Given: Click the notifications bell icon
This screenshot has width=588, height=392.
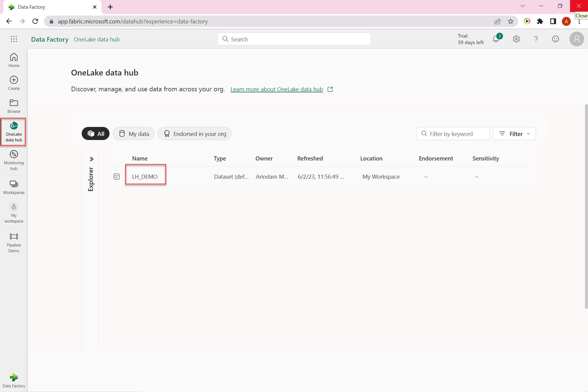Looking at the screenshot, I should click(496, 39).
